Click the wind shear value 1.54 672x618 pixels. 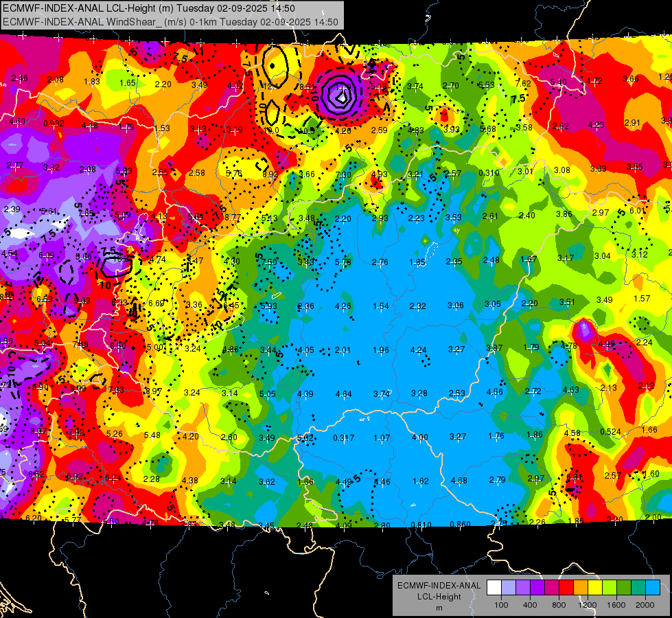click(x=381, y=306)
